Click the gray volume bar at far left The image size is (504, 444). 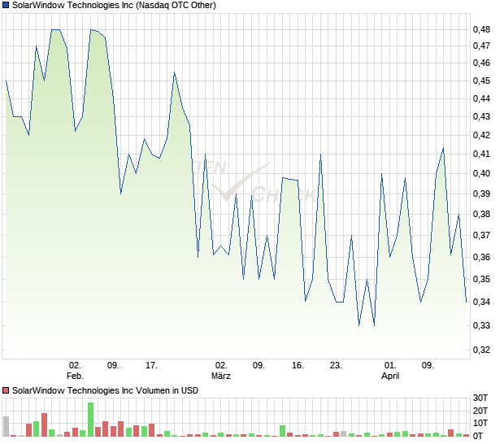[7, 426]
